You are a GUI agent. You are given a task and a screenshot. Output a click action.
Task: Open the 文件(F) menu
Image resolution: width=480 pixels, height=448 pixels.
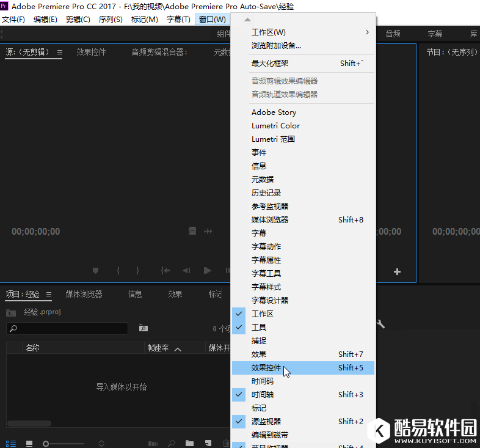[13, 20]
